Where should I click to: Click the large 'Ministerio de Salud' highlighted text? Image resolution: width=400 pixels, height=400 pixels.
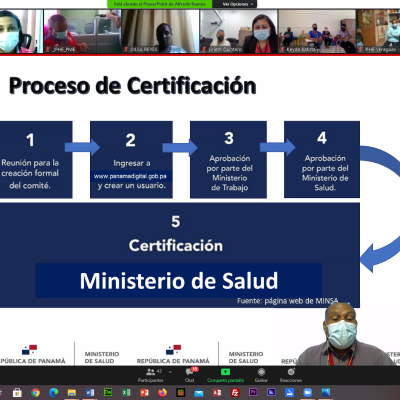[179, 281]
